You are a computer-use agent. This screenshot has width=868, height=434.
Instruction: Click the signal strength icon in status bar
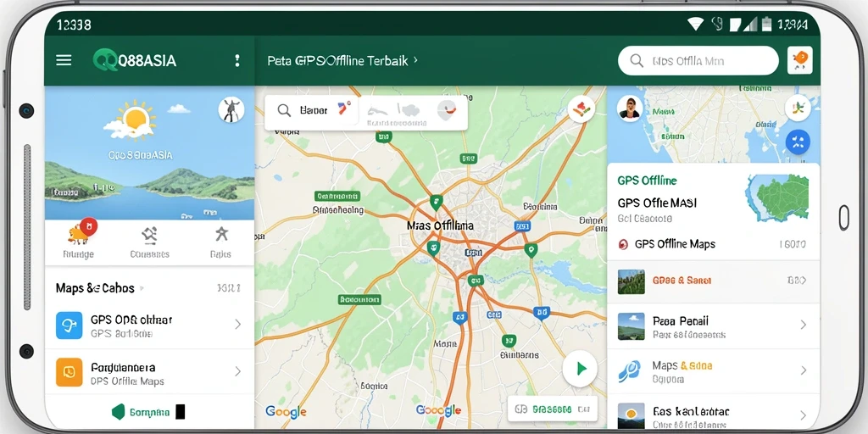[x=750, y=24]
